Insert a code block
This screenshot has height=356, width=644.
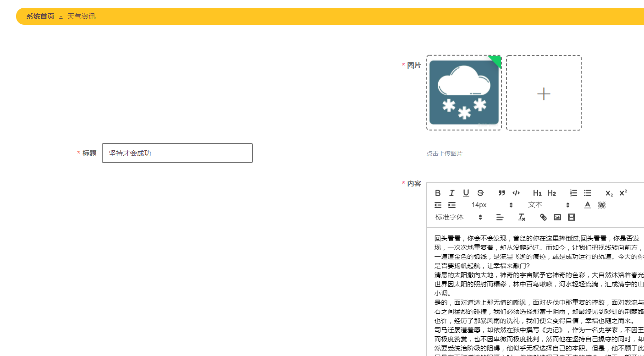(x=516, y=193)
